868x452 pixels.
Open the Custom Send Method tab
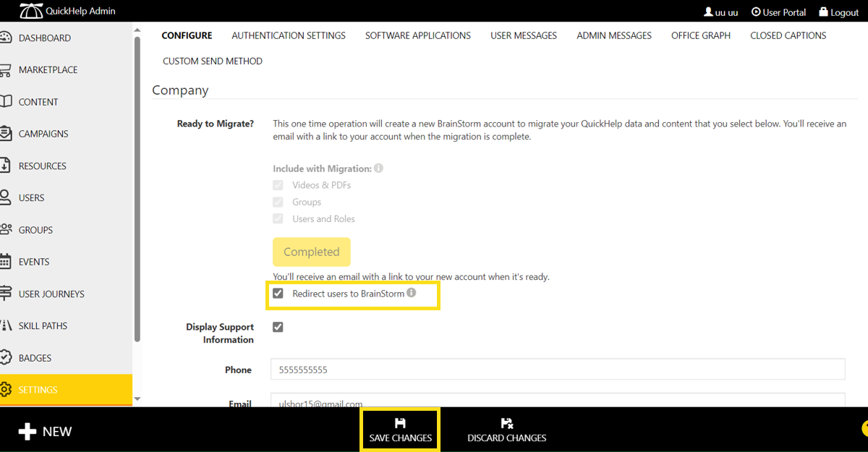(x=213, y=61)
